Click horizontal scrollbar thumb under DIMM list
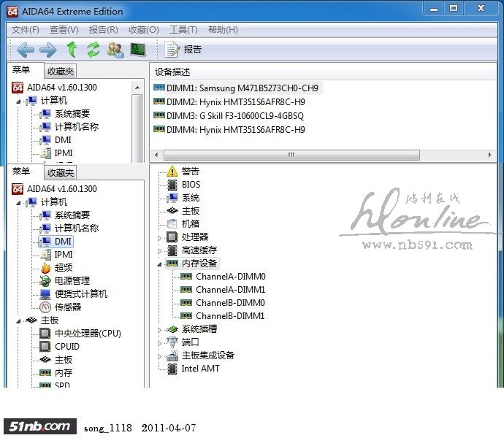Viewport: 504px width, 438px height. point(291,155)
